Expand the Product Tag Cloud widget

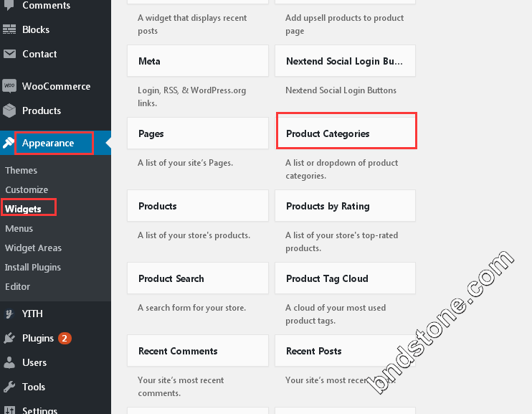345,278
